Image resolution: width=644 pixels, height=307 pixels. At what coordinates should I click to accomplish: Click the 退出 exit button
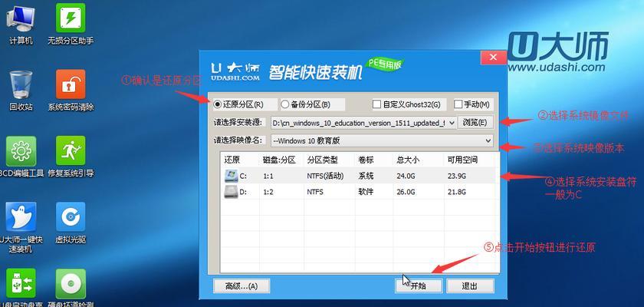(x=470, y=286)
